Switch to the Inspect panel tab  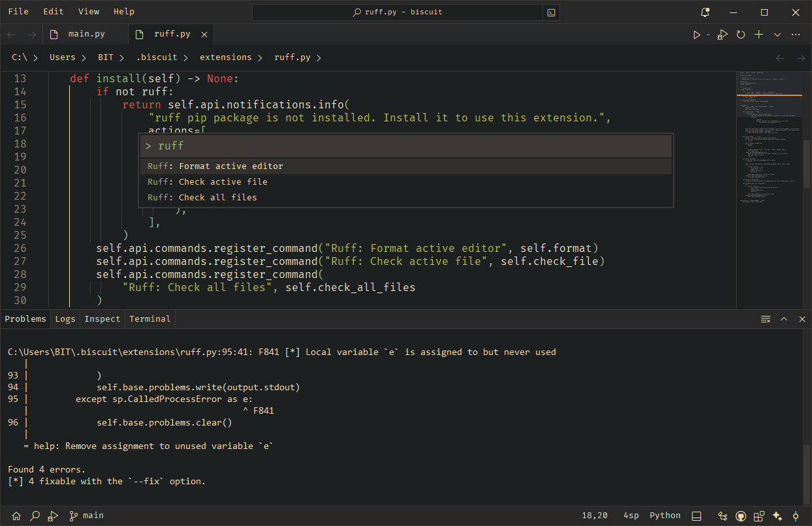102,319
